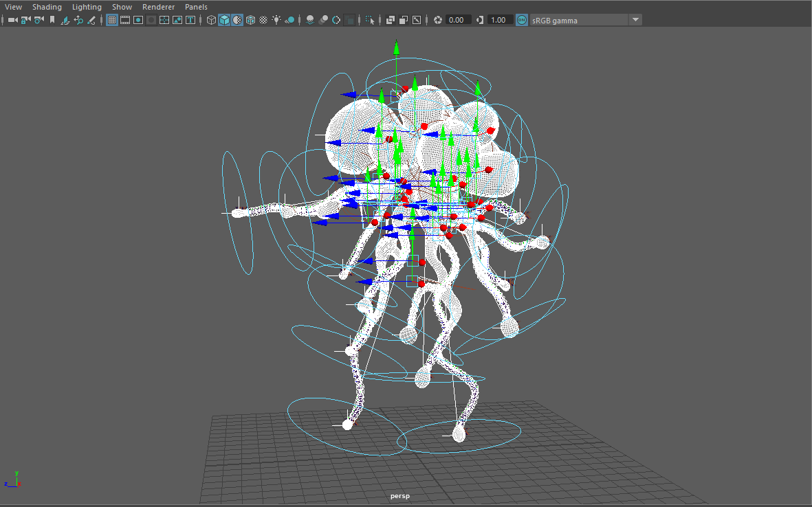Open the Shading menu
This screenshot has height=507, width=812.
point(47,7)
